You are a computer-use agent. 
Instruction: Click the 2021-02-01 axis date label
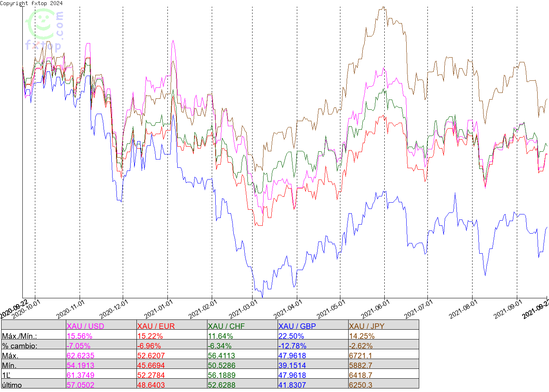coord(203,309)
